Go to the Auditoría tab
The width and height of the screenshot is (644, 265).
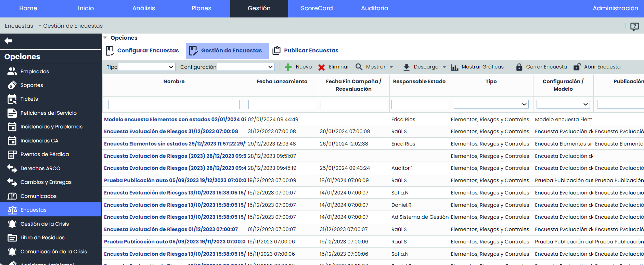(374, 8)
